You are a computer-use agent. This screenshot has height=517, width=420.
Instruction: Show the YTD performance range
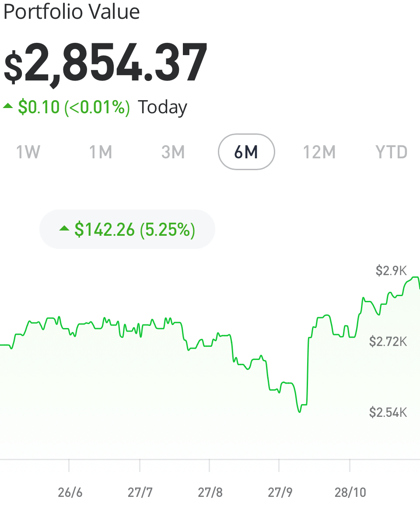(391, 152)
